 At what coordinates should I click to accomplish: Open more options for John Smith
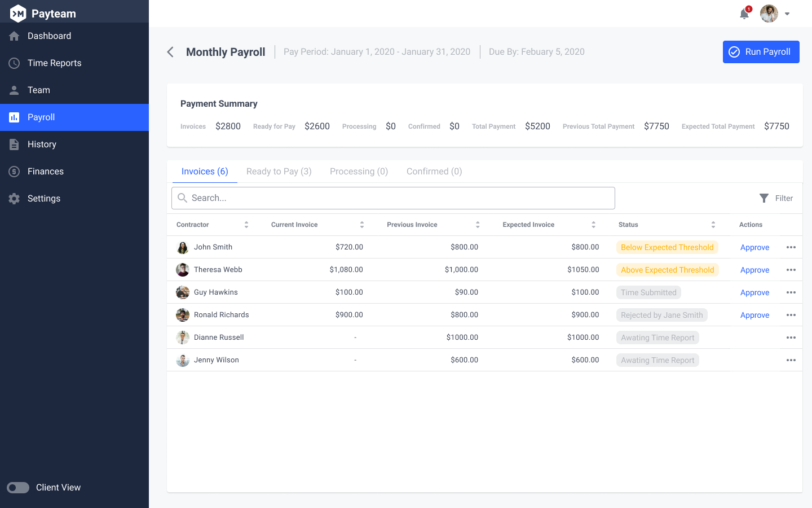(791, 247)
